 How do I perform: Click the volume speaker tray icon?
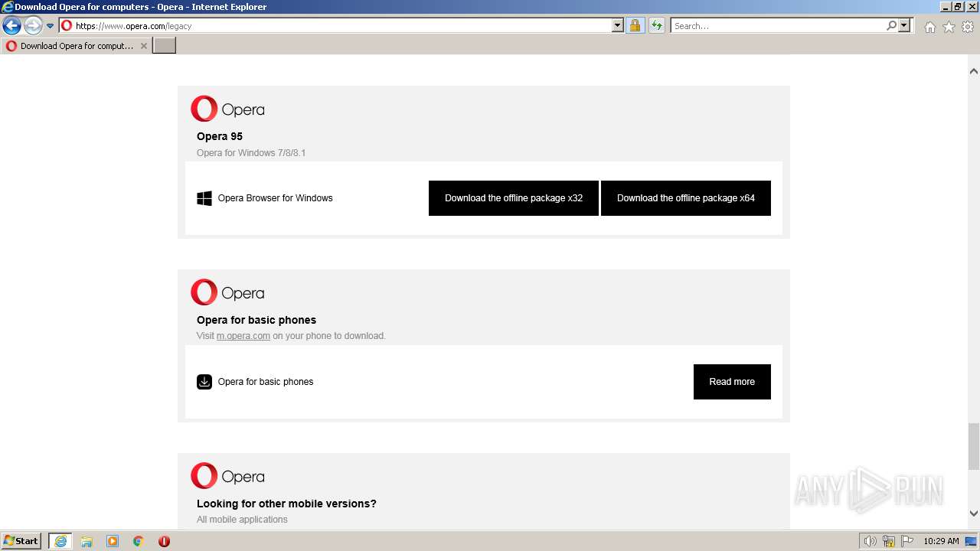point(870,541)
